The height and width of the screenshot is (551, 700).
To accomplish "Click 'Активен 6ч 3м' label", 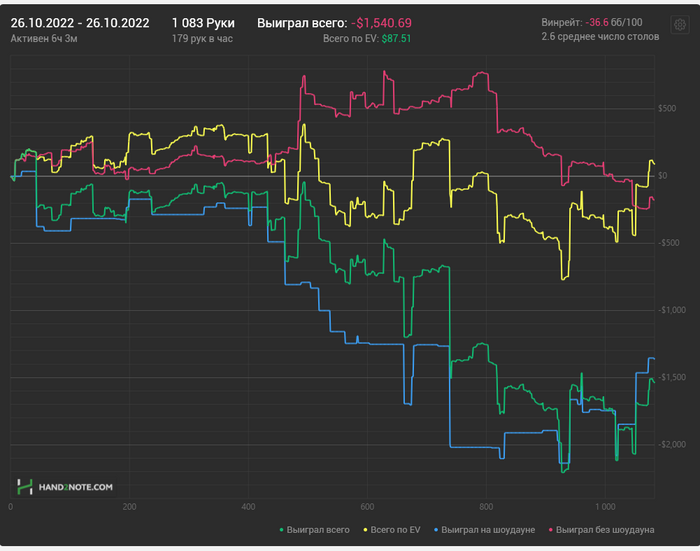I will pyautogui.click(x=44, y=39).
